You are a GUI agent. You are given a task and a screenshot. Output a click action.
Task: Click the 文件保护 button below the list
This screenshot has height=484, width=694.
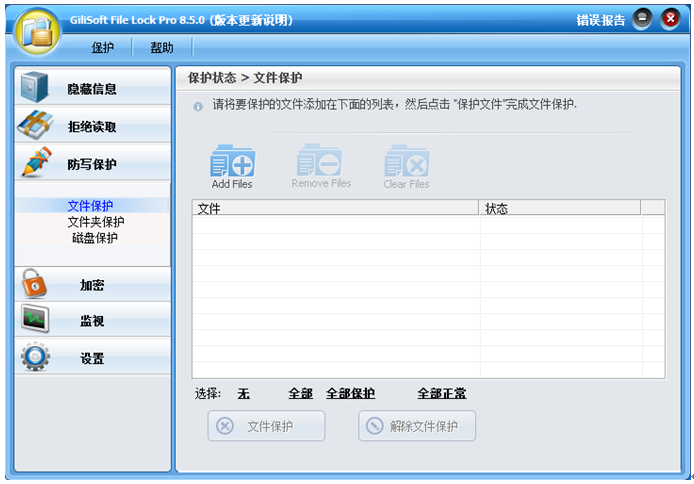pyautogui.click(x=266, y=426)
